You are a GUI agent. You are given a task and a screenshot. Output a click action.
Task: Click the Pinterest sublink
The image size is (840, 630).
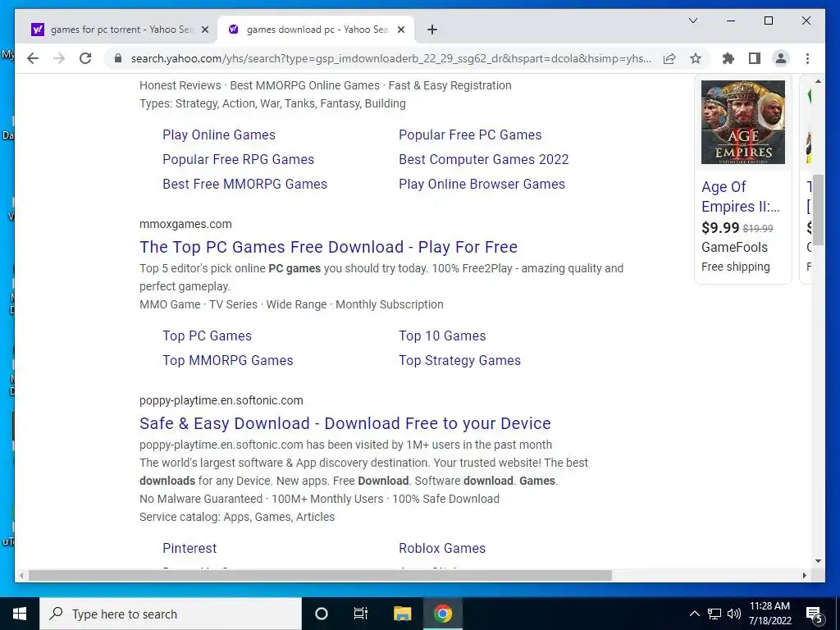point(189,548)
